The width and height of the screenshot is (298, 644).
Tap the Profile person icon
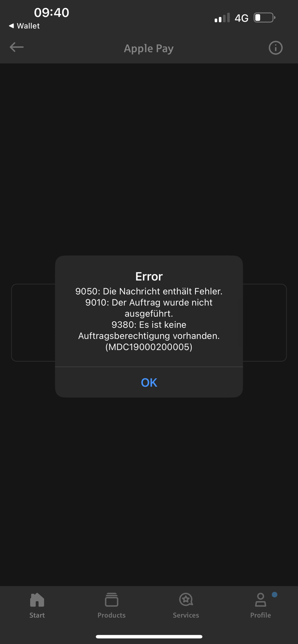click(260, 600)
